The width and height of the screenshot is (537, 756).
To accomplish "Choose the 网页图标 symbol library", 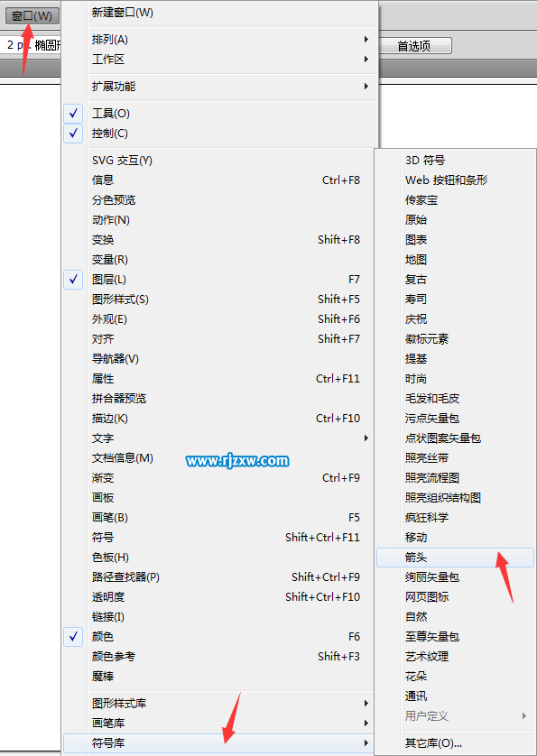I will pyautogui.click(x=455, y=597).
